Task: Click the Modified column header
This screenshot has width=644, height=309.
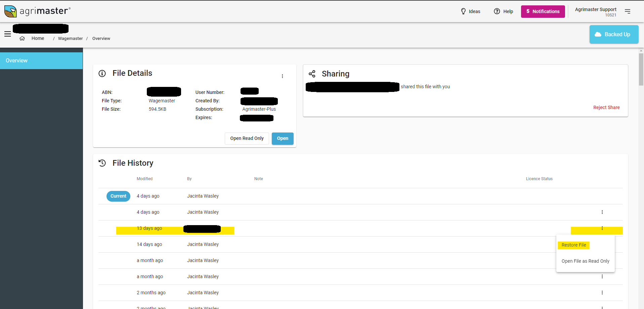Action: point(144,179)
